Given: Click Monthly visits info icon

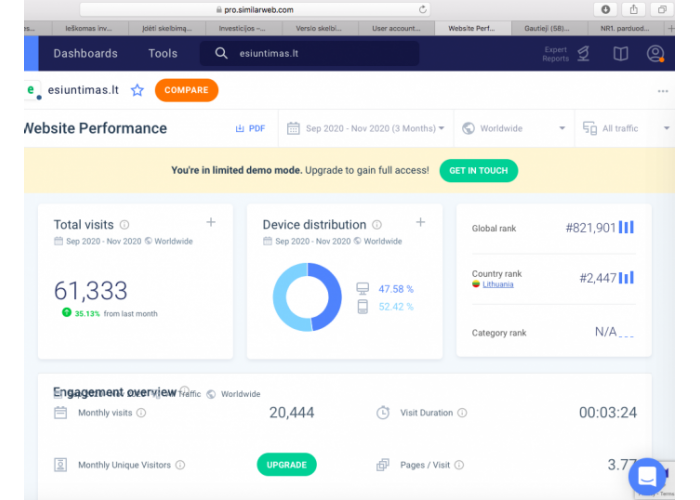Looking at the screenshot, I should (x=141, y=413).
